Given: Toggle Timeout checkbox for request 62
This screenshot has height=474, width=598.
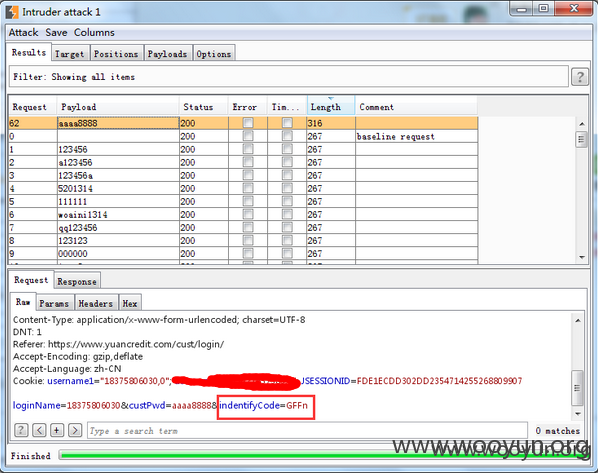Looking at the screenshot, I should [x=287, y=123].
